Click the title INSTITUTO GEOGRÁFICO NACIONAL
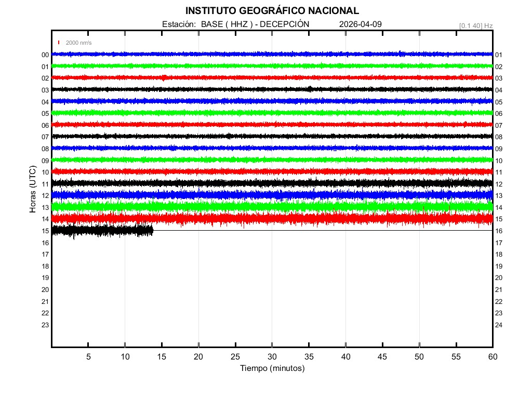 272,11
